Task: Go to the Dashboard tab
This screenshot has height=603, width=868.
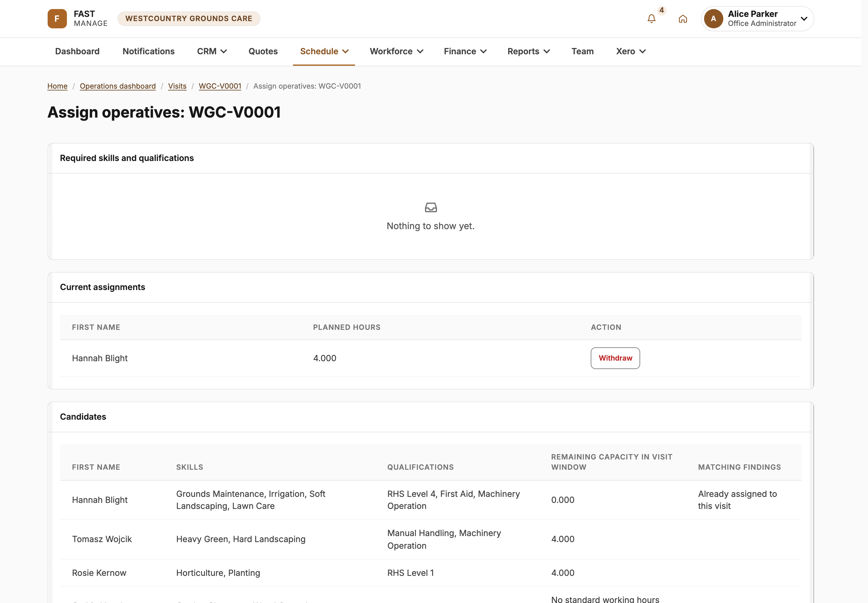Action: click(x=77, y=51)
